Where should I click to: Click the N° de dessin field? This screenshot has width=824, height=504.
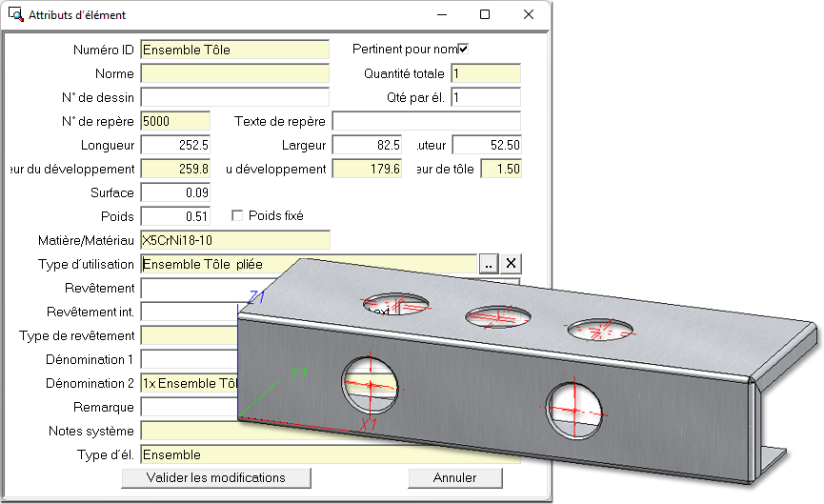(x=233, y=97)
